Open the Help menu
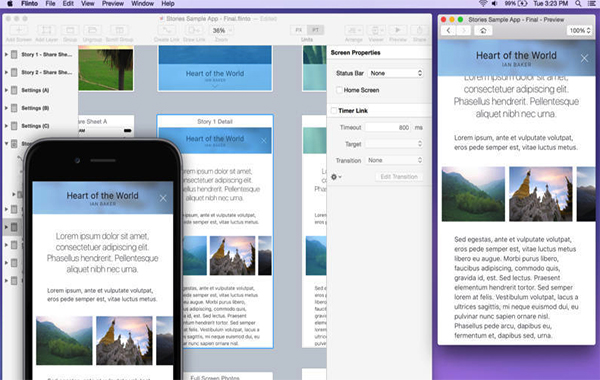 [x=168, y=3]
